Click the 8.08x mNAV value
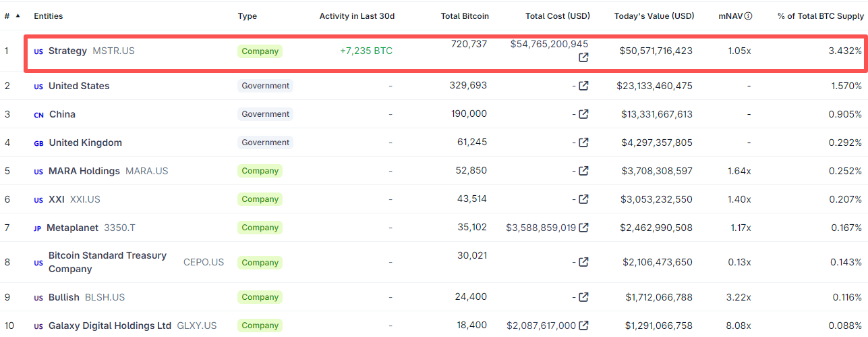Viewport: 868px width, 337px height. (x=739, y=326)
